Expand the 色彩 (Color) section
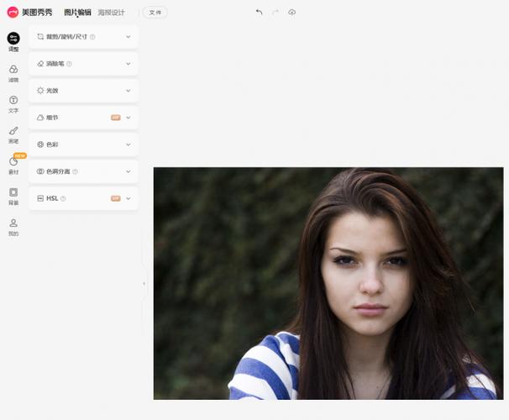The image size is (509, 420). pos(83,144)
